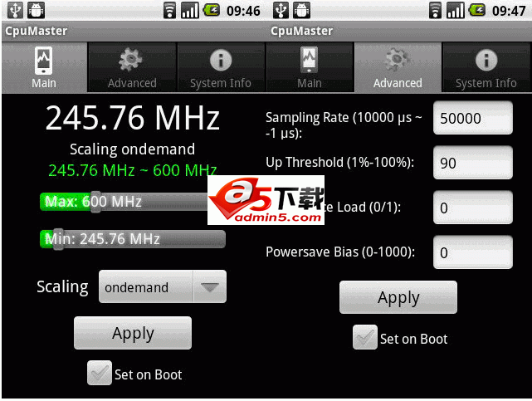This screenshot has height=401, width=532.
Task: Click signal strength icon in right status bar
Action: click(x=456, y=10)
